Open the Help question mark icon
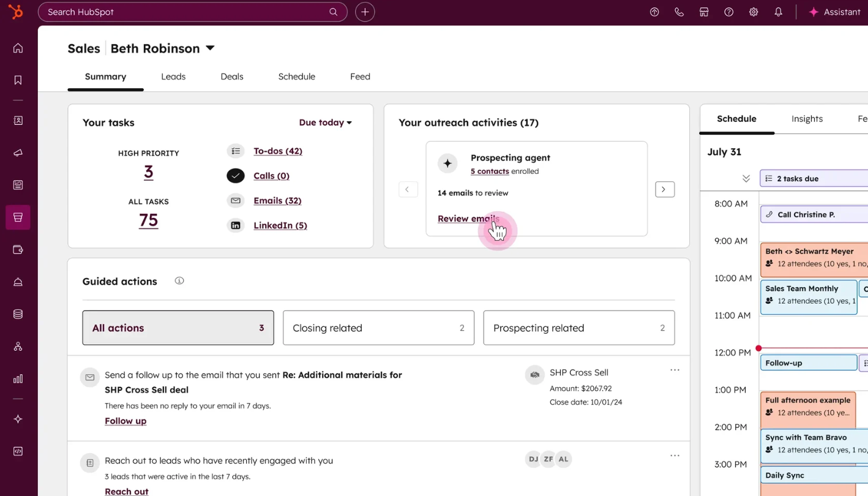 [x=728, y=12]
